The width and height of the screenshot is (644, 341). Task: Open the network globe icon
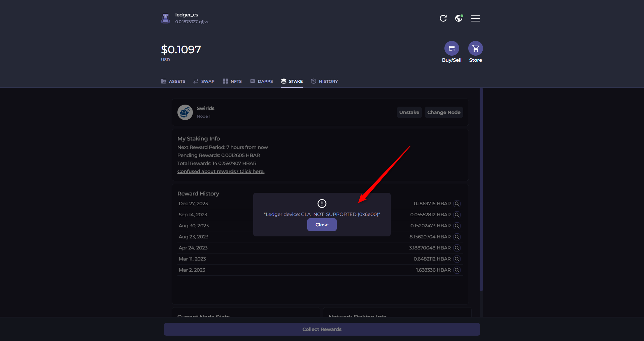click(459, 18)
